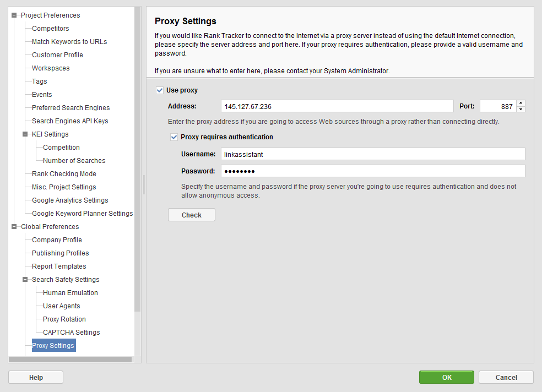Viewport: 542px width, 392px height.
Task: Disable Proxy requires authentication checkbox
Action: tap(174, 137)
